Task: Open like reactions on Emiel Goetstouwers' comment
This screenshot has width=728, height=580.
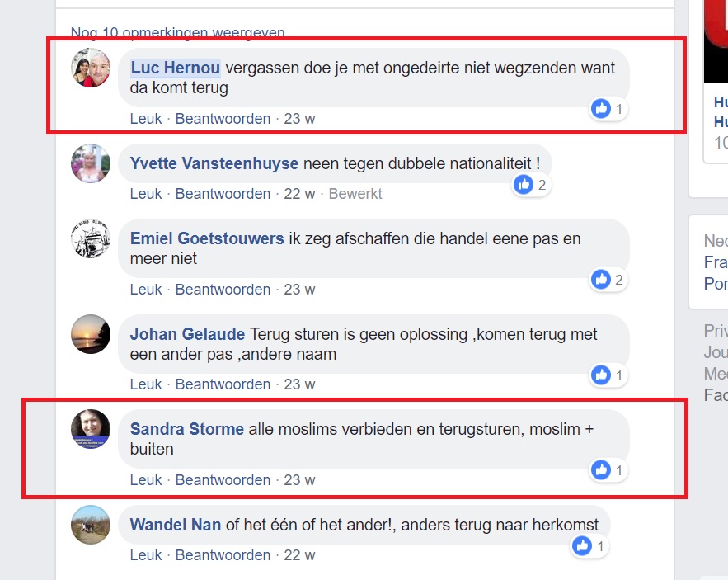Action: click(608, 280)
